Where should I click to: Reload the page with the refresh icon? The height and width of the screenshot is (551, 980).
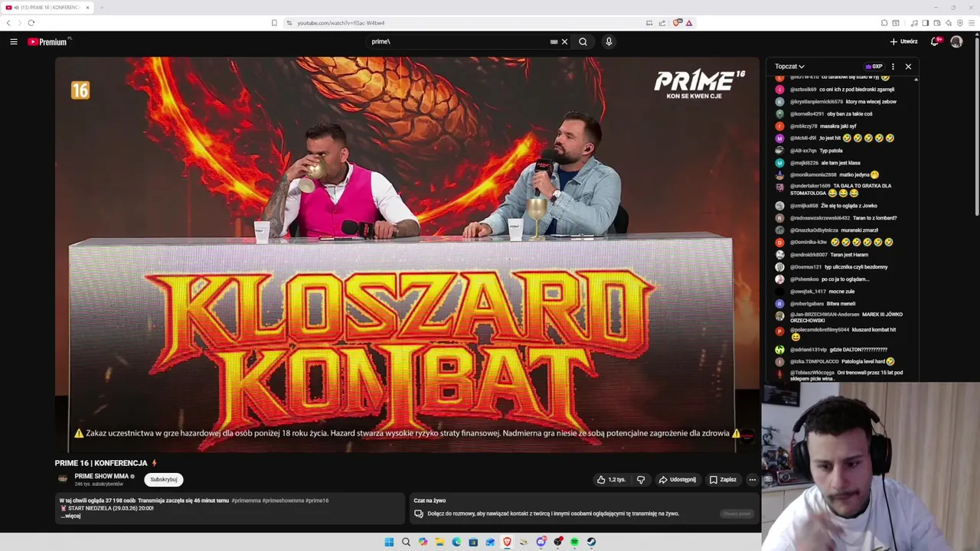(x=31, y=23)
